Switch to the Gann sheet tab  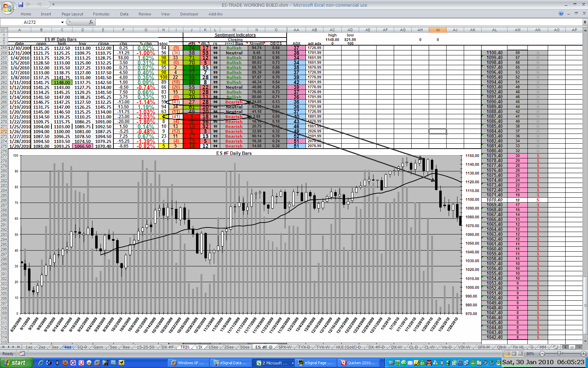pyautogui.click(x=98, y=347)
